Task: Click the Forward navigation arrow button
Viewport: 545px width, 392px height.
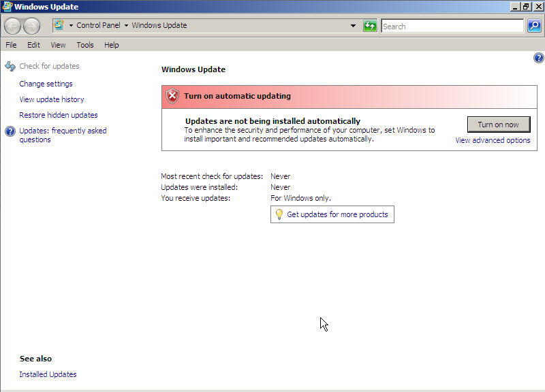Action: (31, 26)
